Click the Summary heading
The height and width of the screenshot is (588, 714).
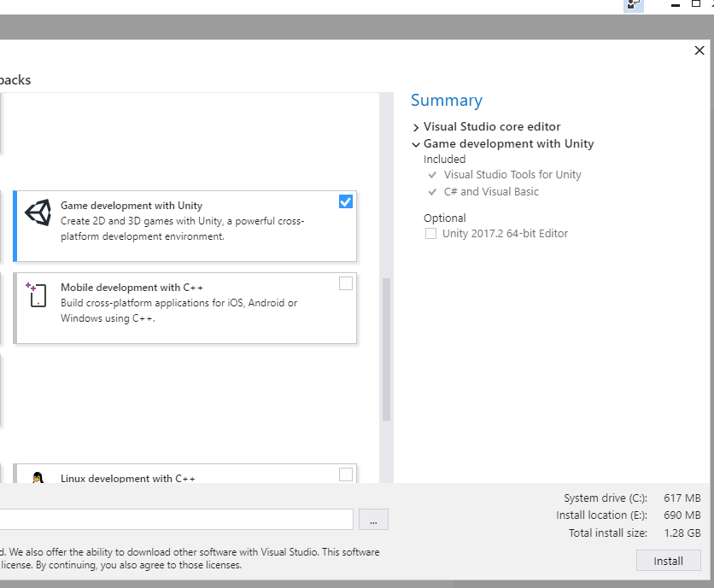pyautogui.click(x=446, y=101)
